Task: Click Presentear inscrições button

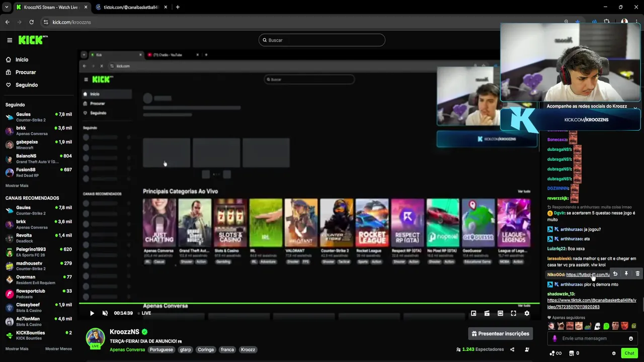Action: tap(501, 333)
